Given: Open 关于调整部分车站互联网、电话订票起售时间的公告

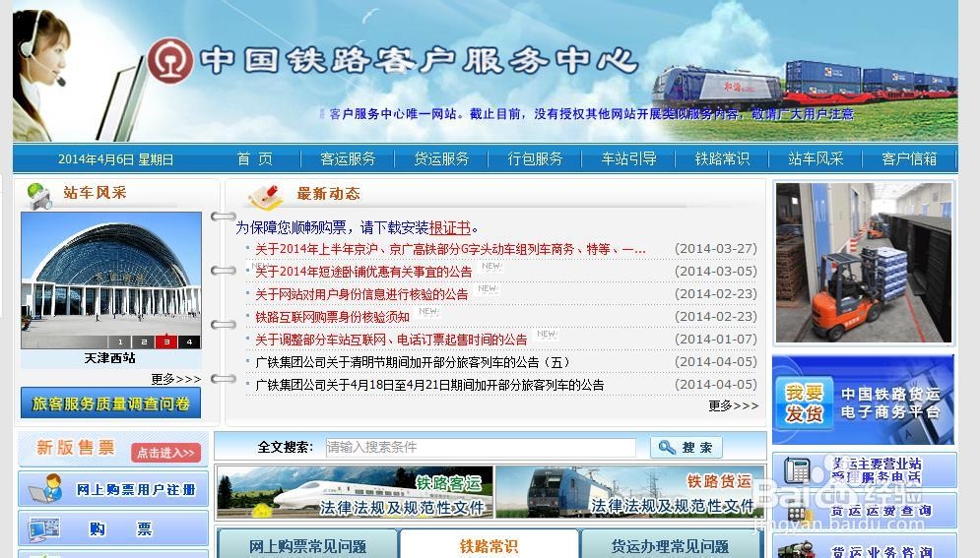Looking at the screenshot, I should (x=391, y=340).
